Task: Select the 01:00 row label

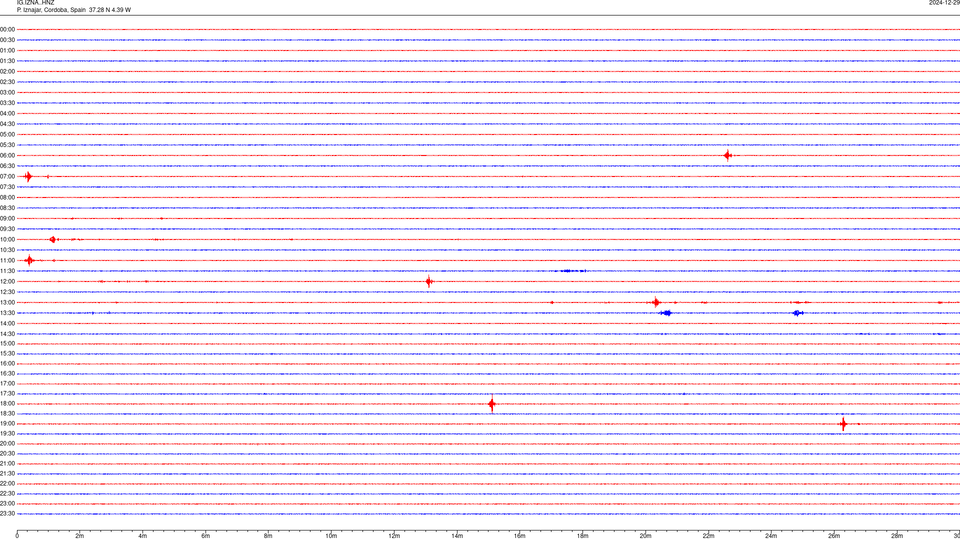Action: point(7,50)
